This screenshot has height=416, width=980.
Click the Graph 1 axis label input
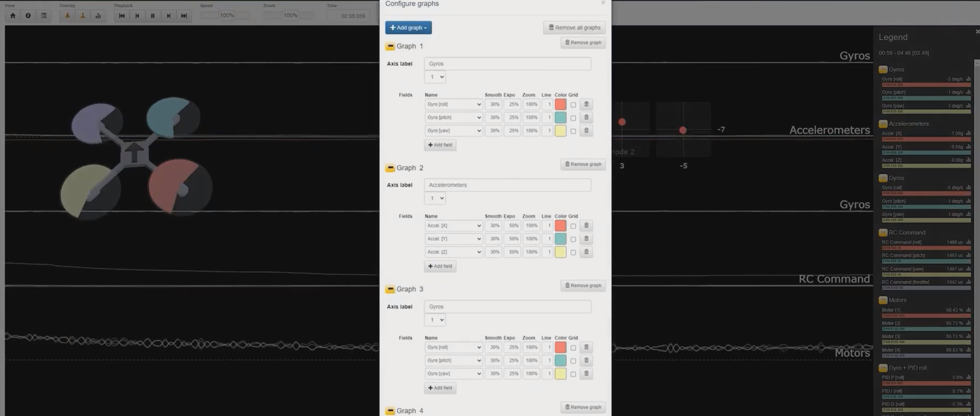tap(507, 64)
